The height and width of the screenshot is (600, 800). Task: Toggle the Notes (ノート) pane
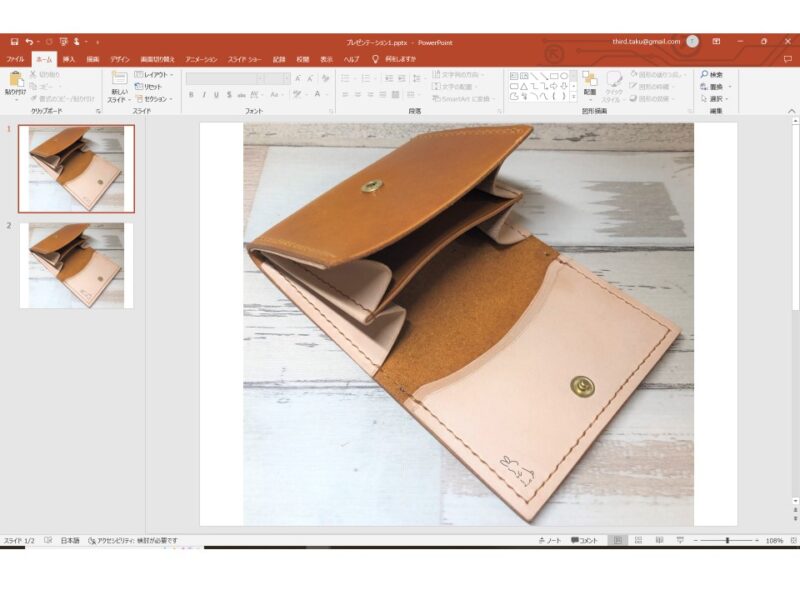550,540
